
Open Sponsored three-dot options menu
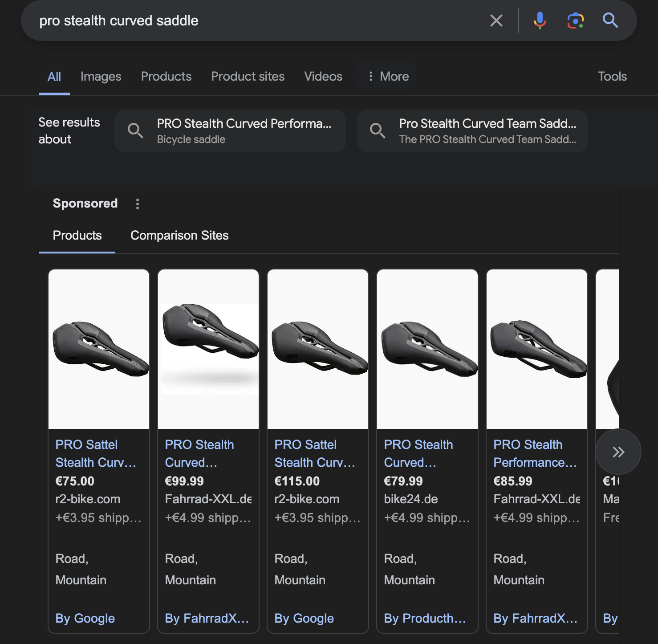(138, 204)
